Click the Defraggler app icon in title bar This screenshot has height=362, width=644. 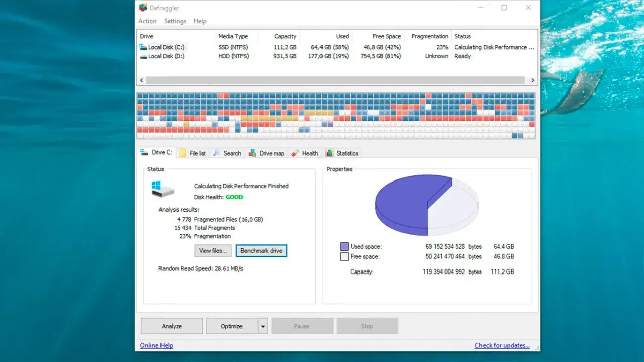[x=143, y=8]
